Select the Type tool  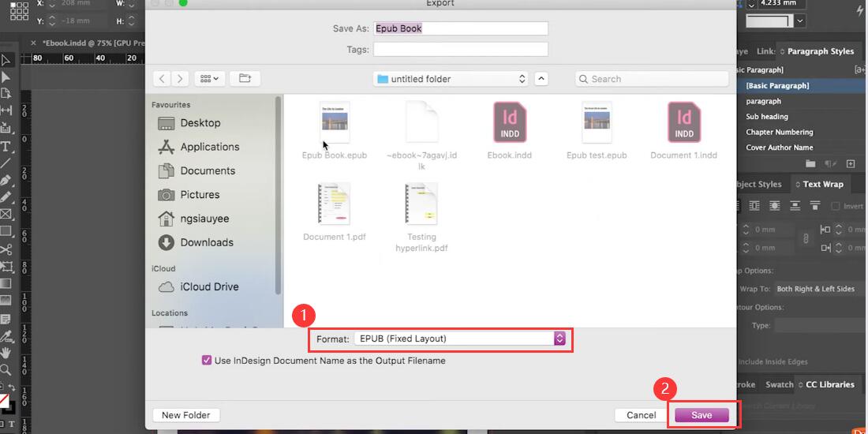coord(6,146)
